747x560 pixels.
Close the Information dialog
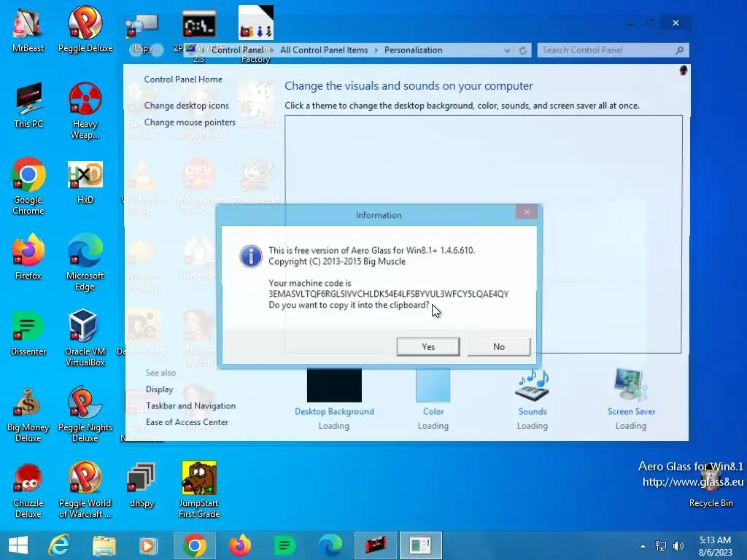[527, 212]
